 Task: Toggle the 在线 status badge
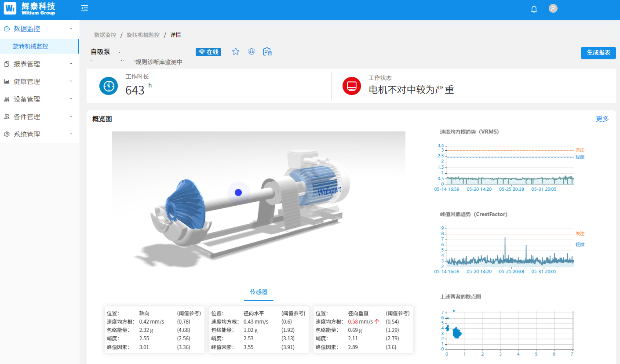208,52
